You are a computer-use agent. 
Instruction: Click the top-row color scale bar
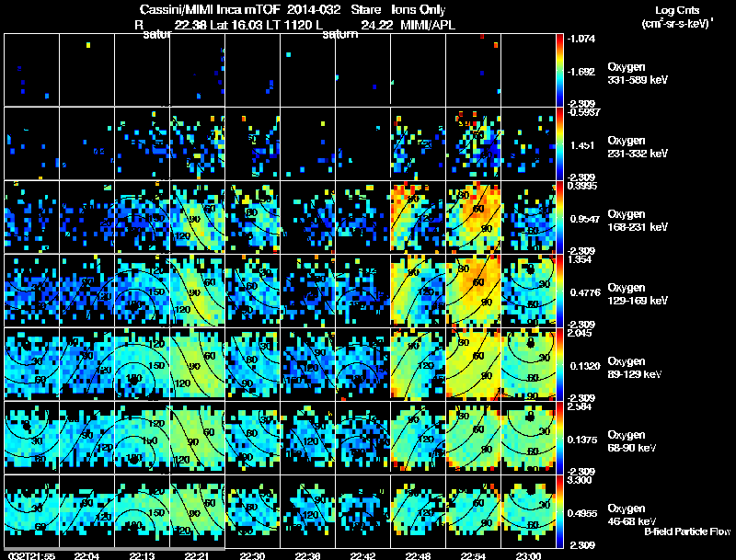(x=559, y=70)
